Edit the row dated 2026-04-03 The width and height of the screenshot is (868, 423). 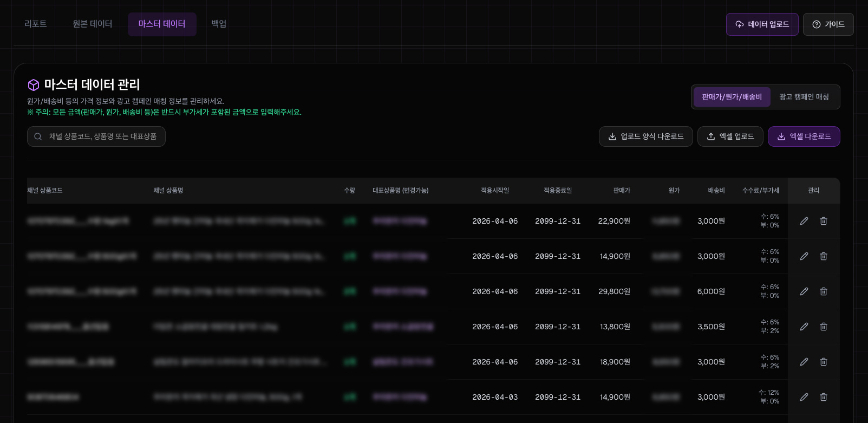point(804,397)
